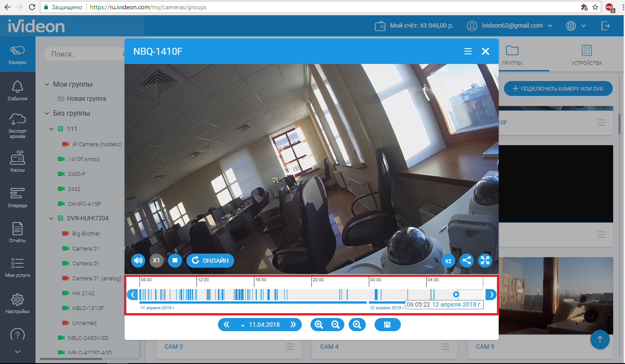Log out with exit icon
The height and width of the screenshot is (364, 625).
click(606, 26)
